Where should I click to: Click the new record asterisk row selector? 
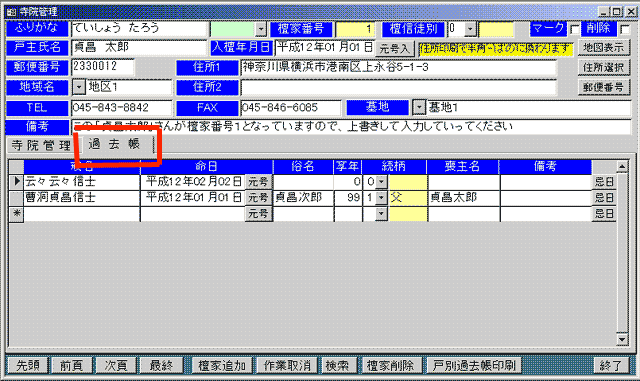pos(16,214)
